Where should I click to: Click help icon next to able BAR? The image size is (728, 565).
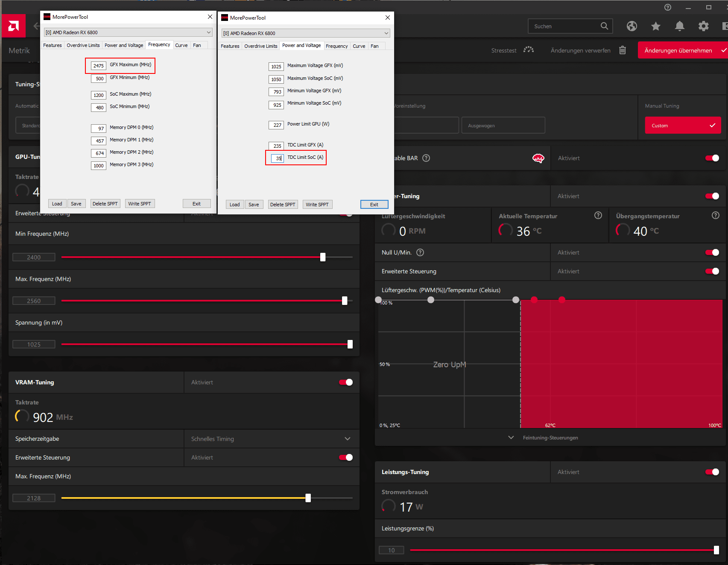(x=426, y=158)
